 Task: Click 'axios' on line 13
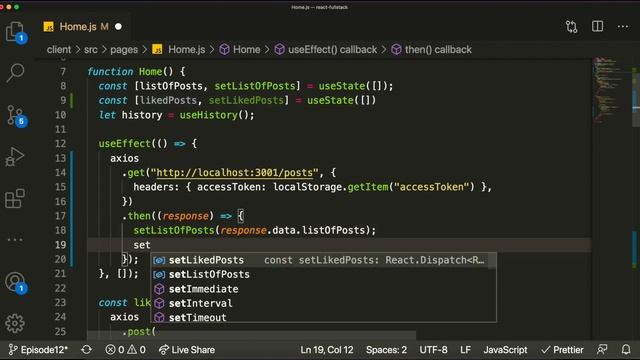point(124,158)
